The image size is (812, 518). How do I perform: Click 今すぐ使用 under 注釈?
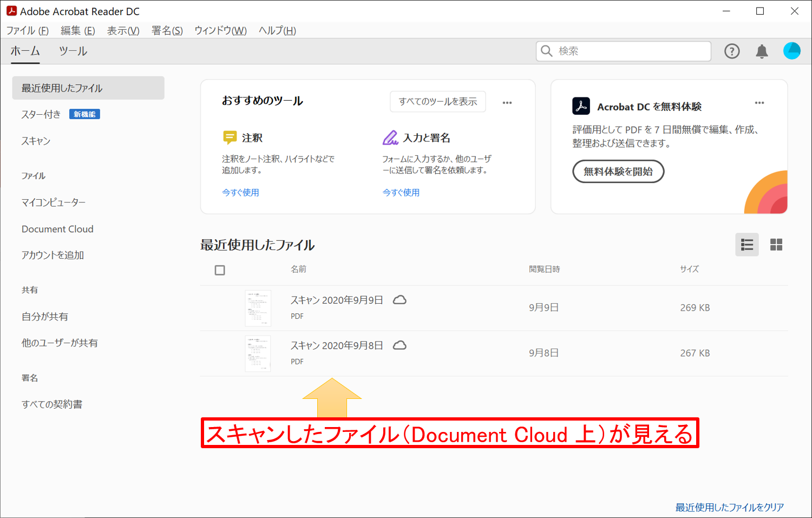pos(240,193)
